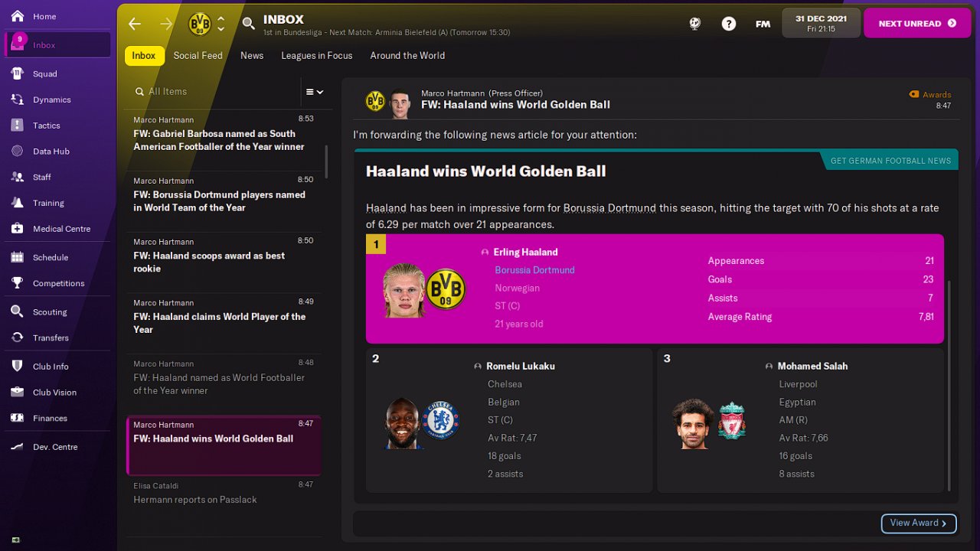
Task: Switch to the News tab
Action: [252, 55]
